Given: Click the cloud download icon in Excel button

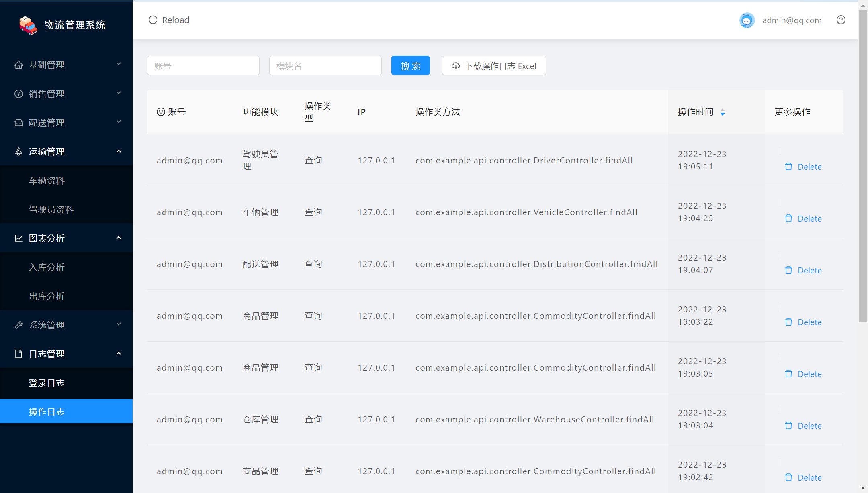Looking at the screenshot, I should (456, 66).
